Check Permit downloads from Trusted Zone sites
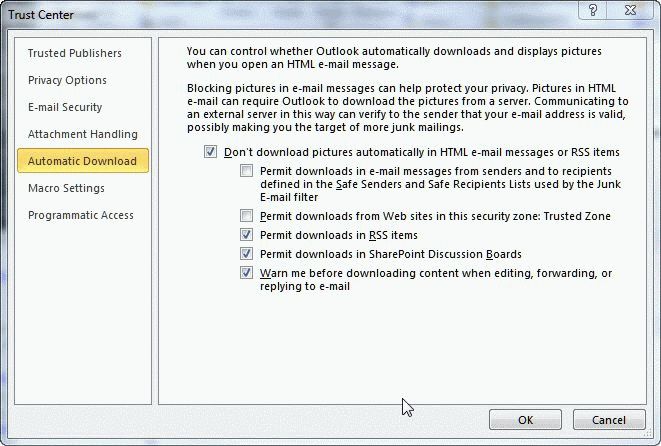This screenshot has height=446, width=661. point(247,216)
